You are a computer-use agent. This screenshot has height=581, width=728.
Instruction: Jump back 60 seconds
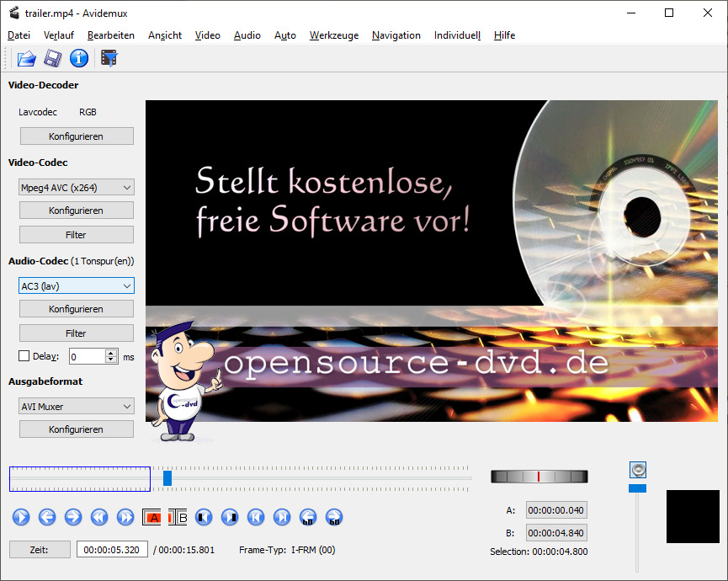(x=308, y=517)
